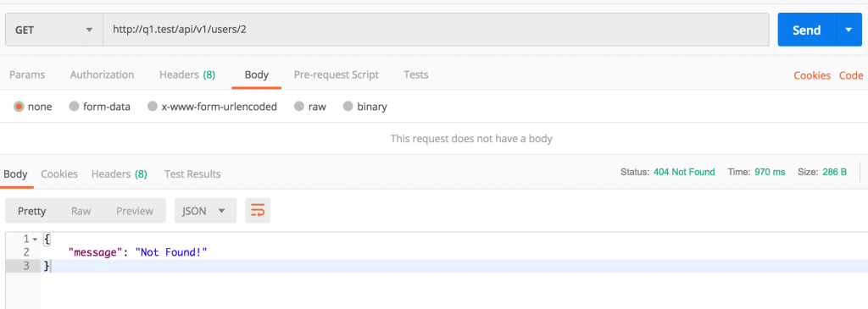Switch to the Tests tab
This screenshot has width=868, height=309.
pos(415,74)
